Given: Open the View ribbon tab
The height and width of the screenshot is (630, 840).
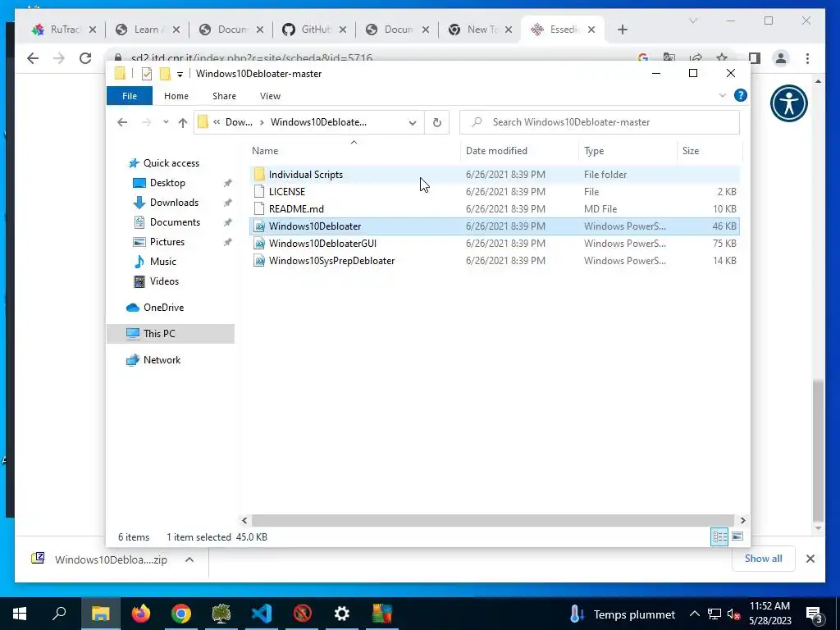Looking at the screenshot, I should (270, 96).
